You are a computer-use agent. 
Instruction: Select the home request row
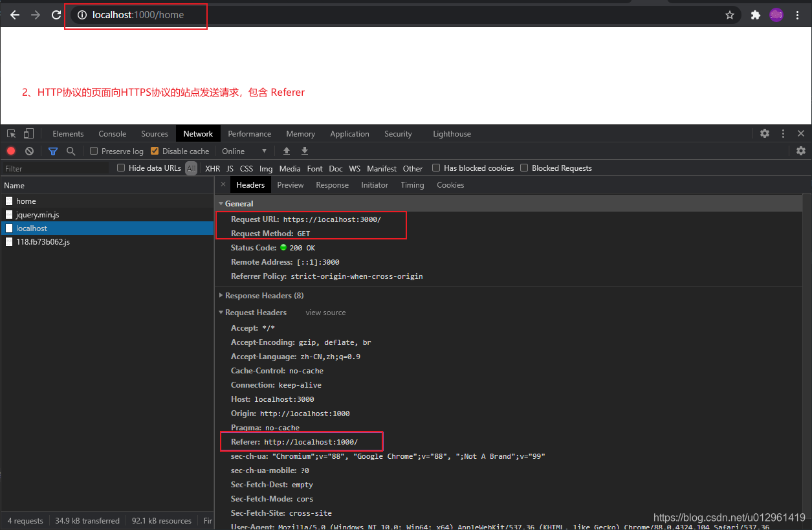pyautogui.click(x=107, y=201)
